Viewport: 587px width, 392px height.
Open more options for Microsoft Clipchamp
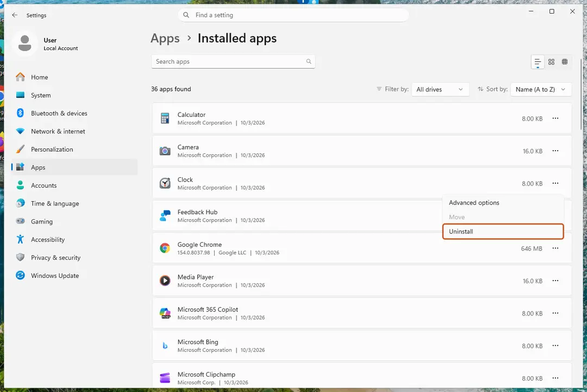(x=555, y=378)
